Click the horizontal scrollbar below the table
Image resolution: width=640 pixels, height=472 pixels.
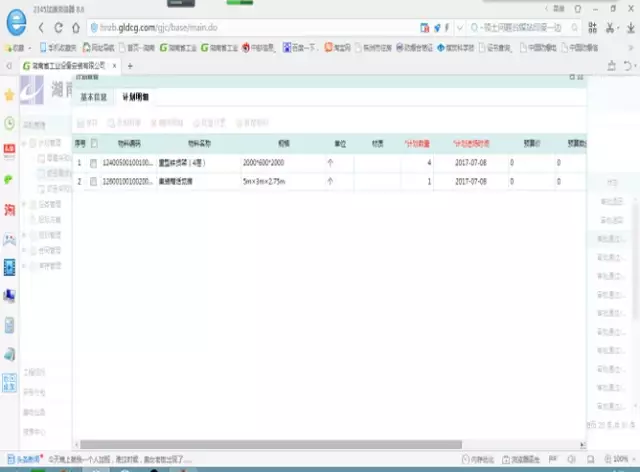300,443
